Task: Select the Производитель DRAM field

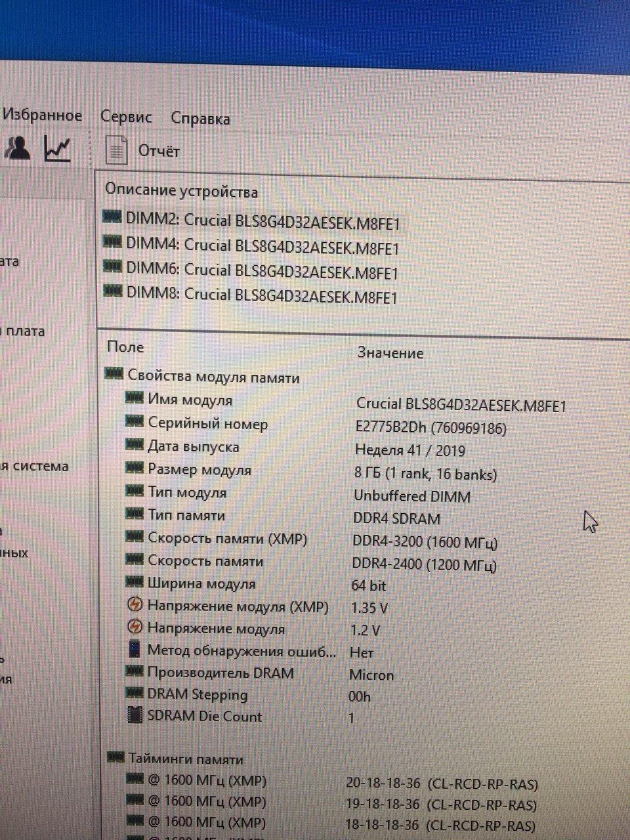Action: pyautogui.click(x=220, y=673)
